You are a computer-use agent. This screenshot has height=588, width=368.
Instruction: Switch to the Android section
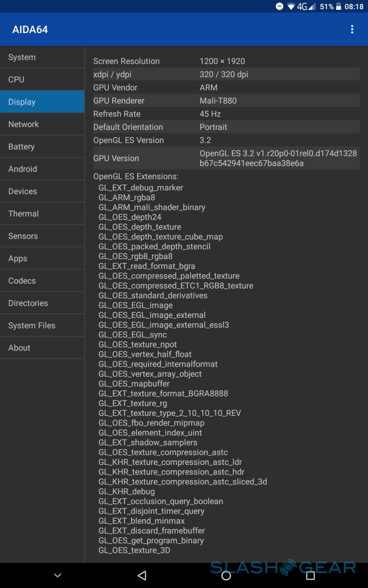(42, 169)
